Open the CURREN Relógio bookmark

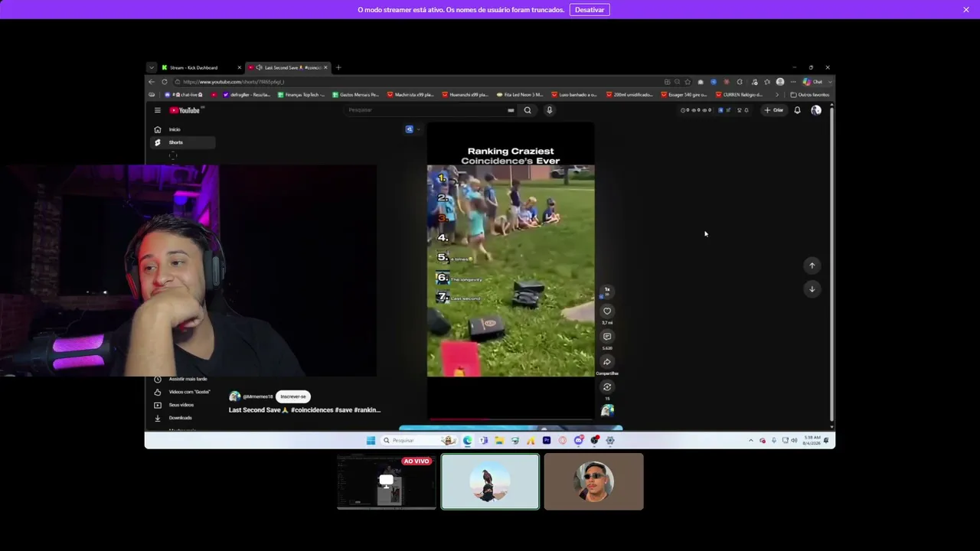click(740, 95)
